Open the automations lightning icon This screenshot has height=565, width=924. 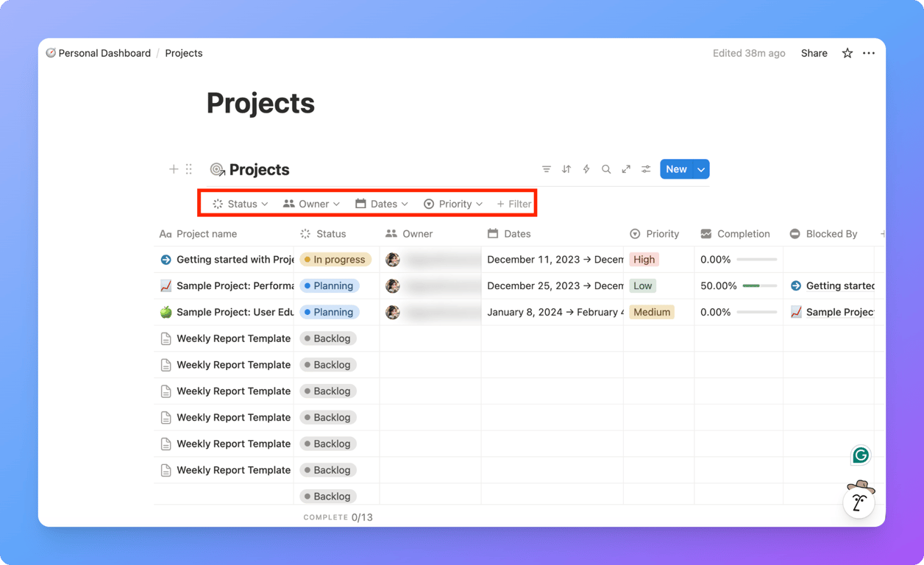point(586,168)
